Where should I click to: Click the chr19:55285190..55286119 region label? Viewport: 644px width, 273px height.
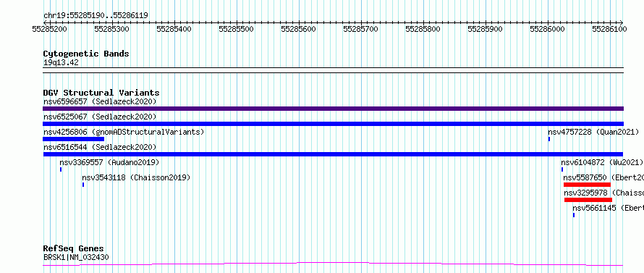click(x=96, y=16)
